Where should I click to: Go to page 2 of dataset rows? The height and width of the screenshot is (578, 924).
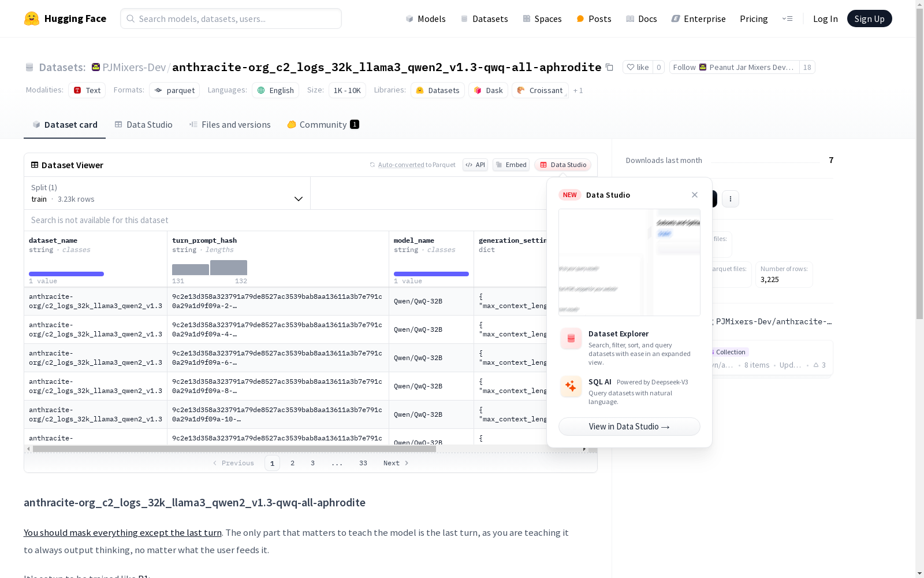293,463
